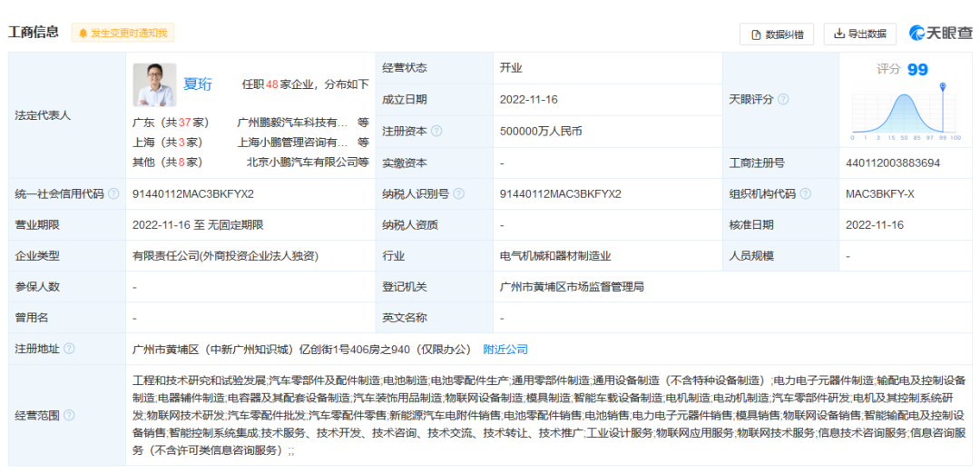Open 北京小鹏汽车有限公司 link
This screenshot has width=980, height=474.
(302, 162)
